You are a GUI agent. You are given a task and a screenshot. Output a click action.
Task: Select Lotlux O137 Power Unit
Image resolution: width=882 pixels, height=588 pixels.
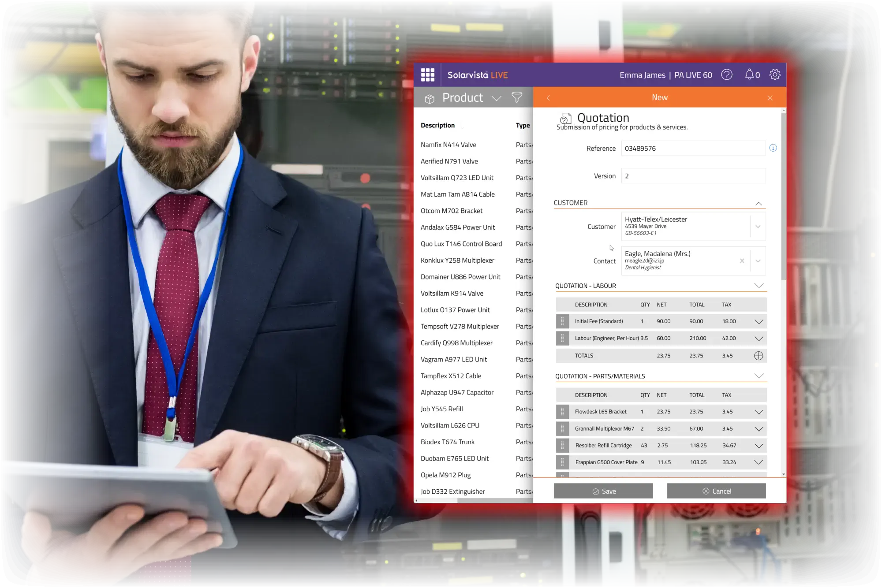tap(455, 310)
